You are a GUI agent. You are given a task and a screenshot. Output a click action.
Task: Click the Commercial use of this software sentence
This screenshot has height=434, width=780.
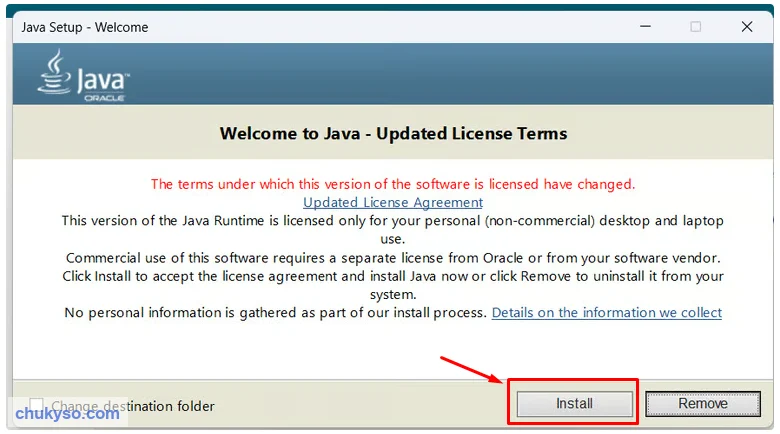pyautogui.click(x=393, y=258)
